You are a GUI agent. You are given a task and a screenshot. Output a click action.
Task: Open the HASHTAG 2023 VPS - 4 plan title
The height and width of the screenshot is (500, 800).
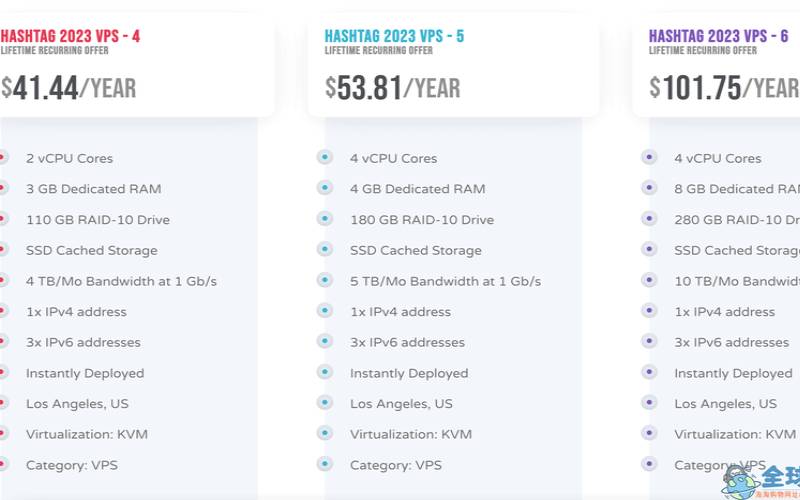(x=70, y=37)
